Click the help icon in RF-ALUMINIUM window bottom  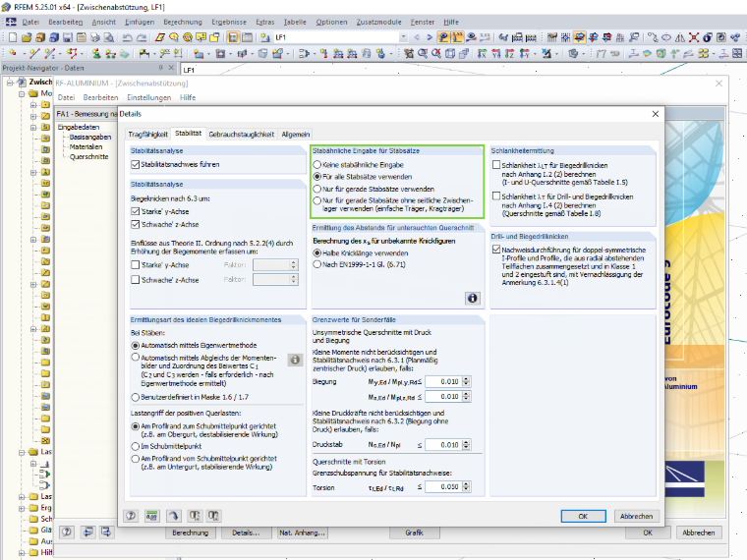click(67, 532)
